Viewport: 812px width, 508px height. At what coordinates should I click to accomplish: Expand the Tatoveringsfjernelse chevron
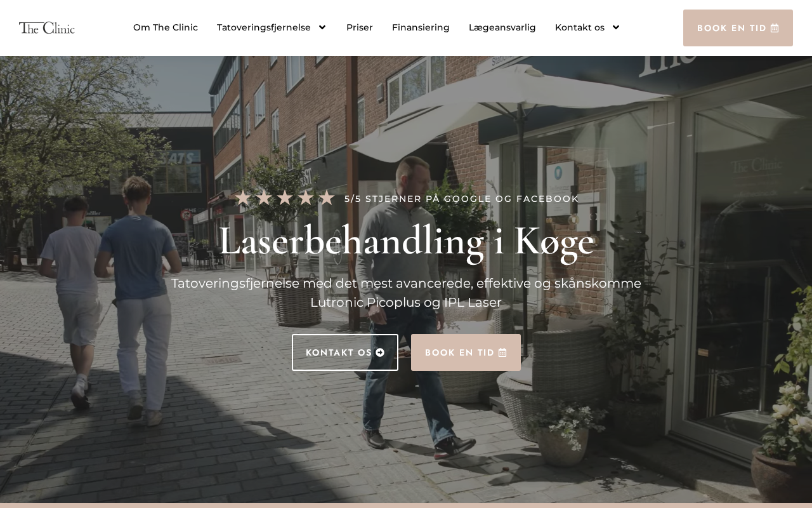[322, 27]
